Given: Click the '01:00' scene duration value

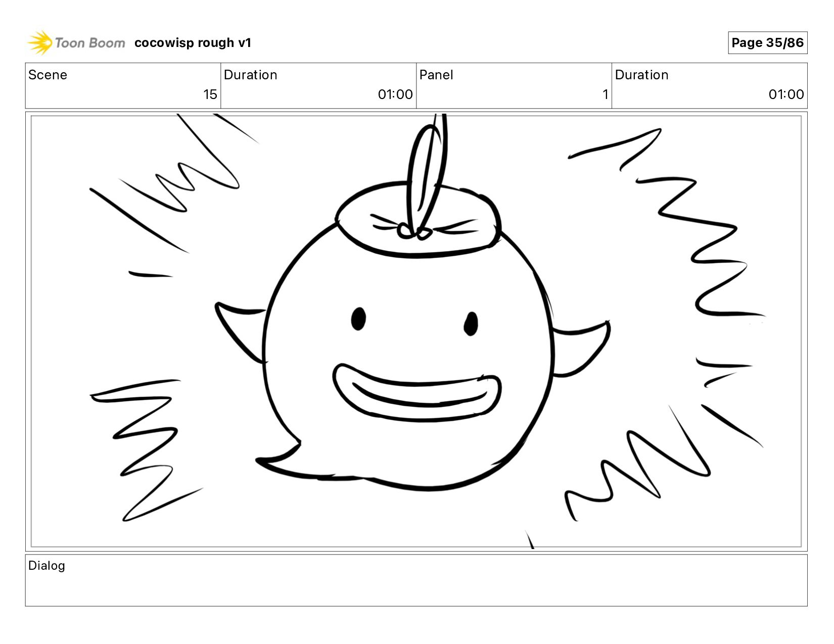Looking at the screenshot, I should (395, 94).
